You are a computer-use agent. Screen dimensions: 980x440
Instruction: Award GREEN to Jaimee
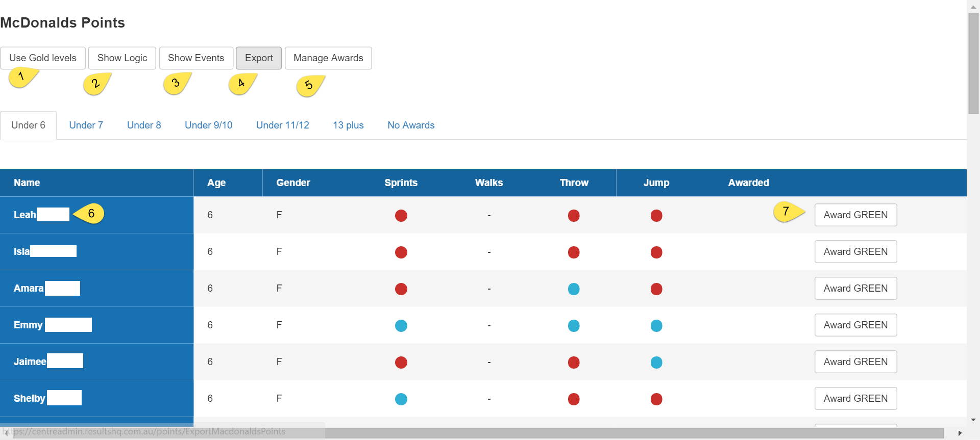pos(856,362)
